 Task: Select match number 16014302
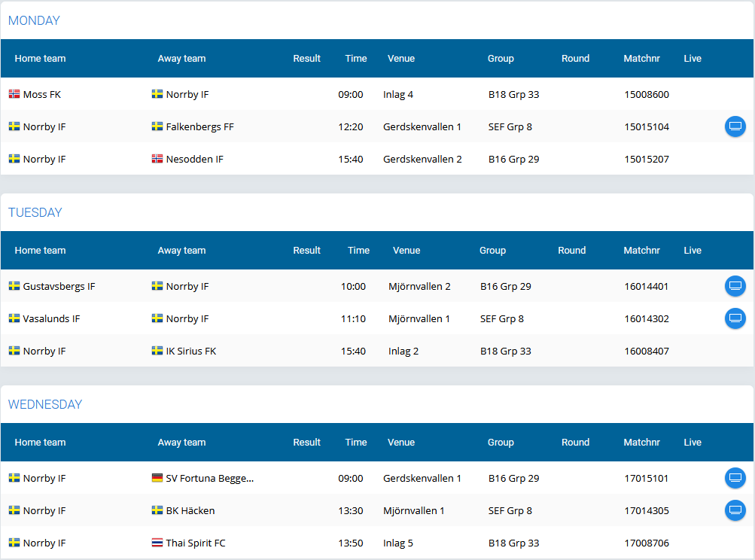click(647, 318)
